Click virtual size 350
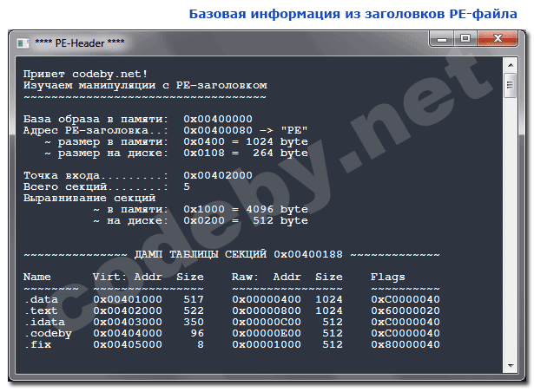This screenshot has width=534, height=392. (194, 322)
